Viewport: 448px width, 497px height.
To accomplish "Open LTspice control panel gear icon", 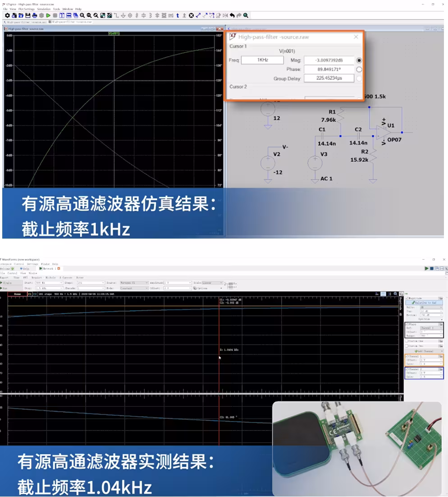I will [7, 15].
